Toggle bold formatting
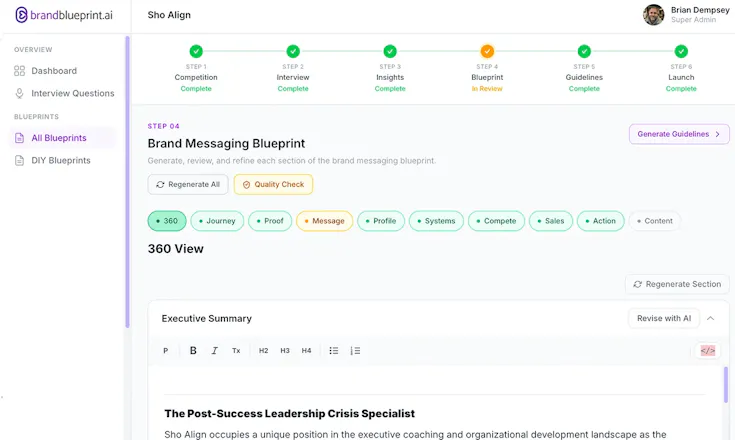 pyautogui.click(x=193, y=351)
